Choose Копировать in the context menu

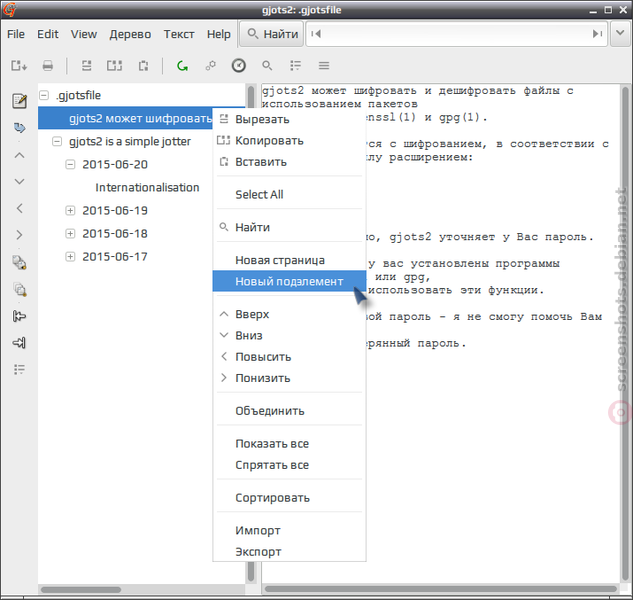pyautogui.click(x=289, y=141)
